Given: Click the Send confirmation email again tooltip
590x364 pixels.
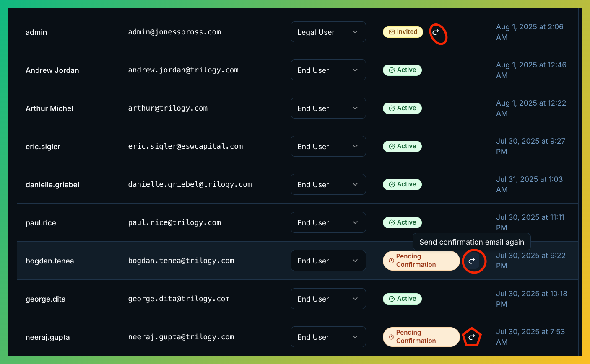Looking at the screenshot, I should (471, 242).
